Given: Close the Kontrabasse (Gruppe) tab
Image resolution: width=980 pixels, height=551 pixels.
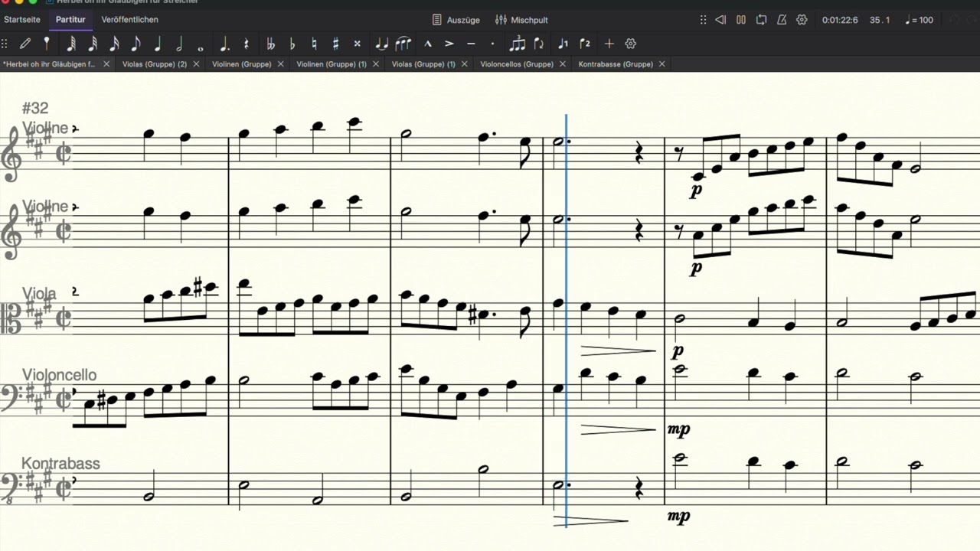Looking at the screenshot, I should pyautogui.click(x=662, y=64).
